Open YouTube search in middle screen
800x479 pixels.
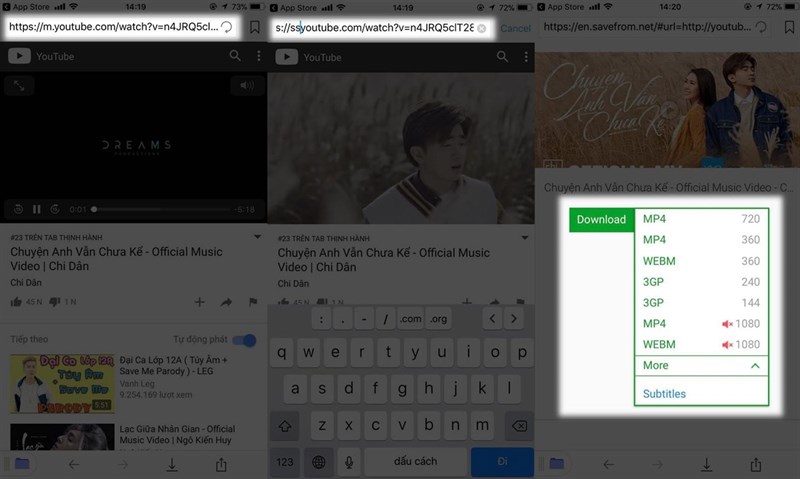tap(502, 57)
